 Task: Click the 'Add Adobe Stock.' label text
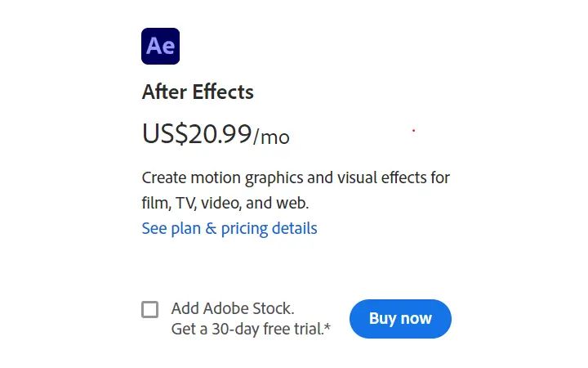coord(233,308)
